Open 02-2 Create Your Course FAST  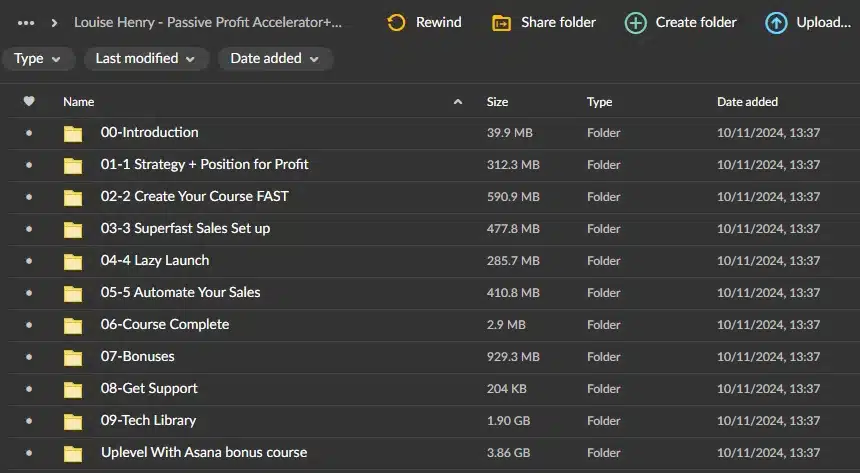(x=195, y=196)
